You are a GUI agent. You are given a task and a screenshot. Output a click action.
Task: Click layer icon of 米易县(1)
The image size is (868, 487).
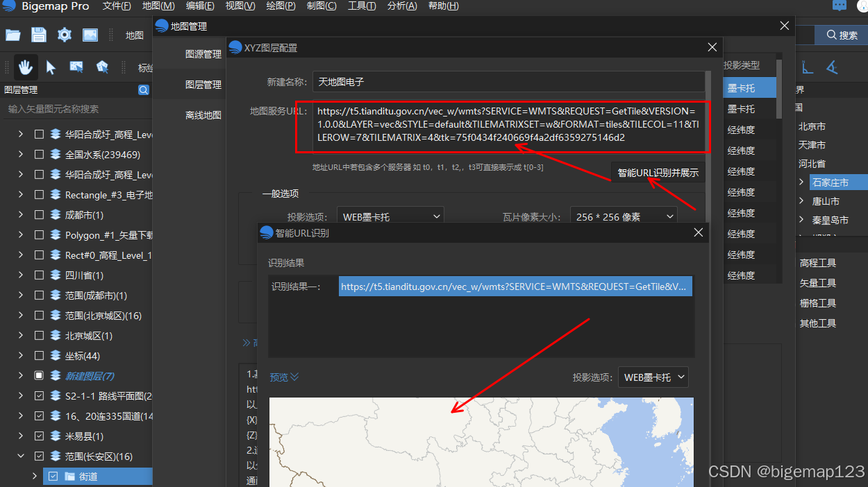pos(56,436)
